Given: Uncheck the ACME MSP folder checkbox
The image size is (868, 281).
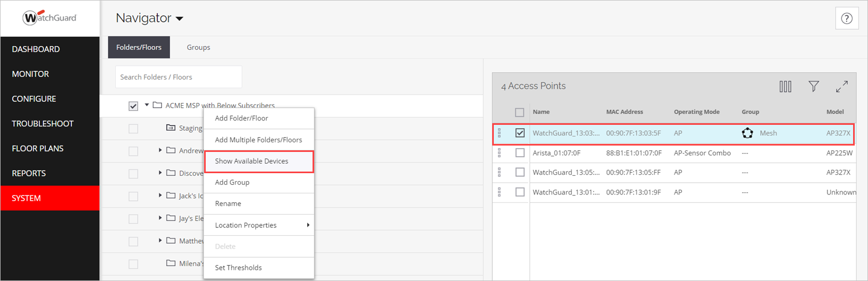Looking at the screenshot, I should click(133, 106).
